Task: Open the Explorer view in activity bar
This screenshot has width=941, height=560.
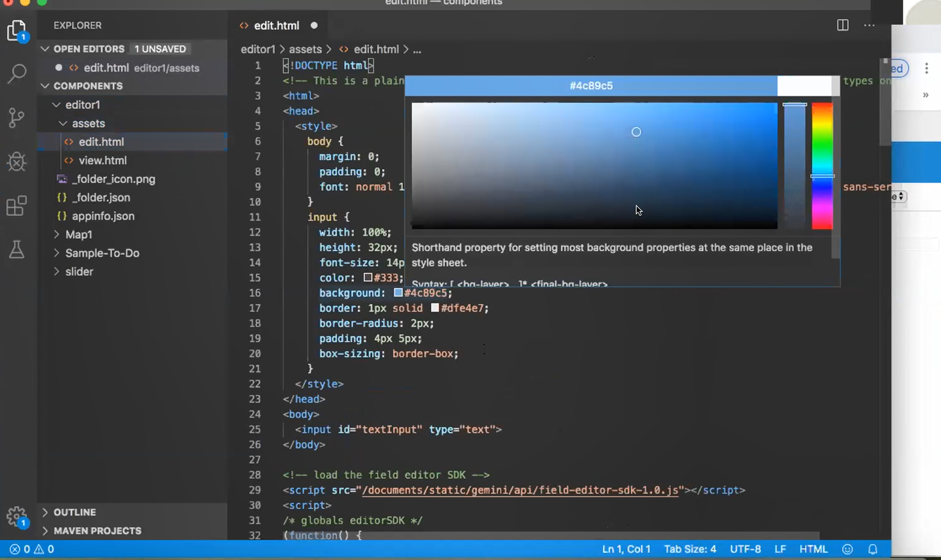Action: (16, 31)
